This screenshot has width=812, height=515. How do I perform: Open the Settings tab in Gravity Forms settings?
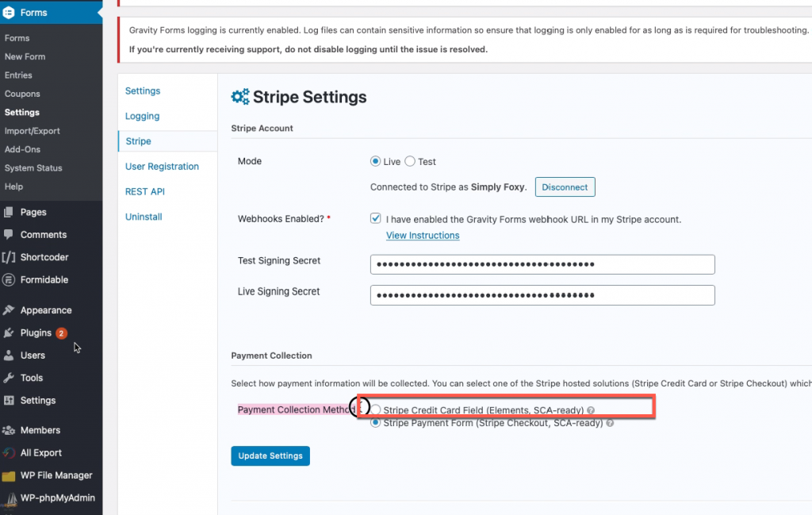pyautogui.click(x=143, y=90)
